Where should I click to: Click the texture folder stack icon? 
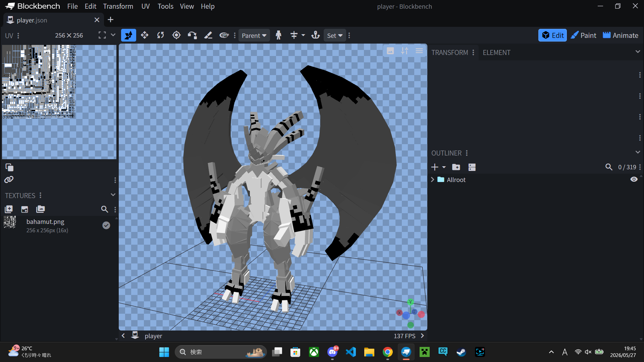click(41, 209)
